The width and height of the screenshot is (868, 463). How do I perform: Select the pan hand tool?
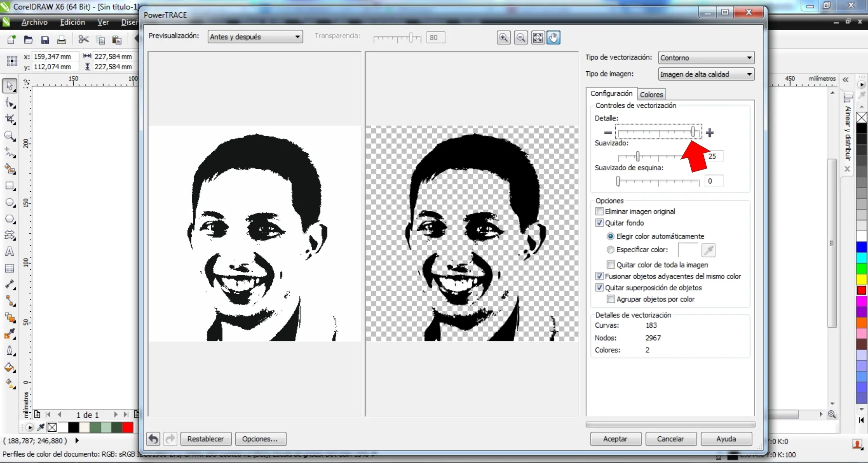pyautogui.click(x=554, y=37)
